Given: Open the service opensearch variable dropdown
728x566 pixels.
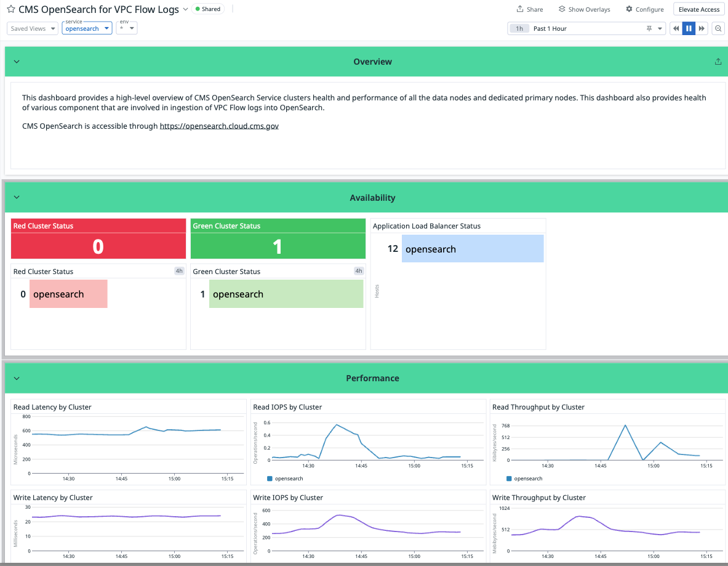Looking at the screenshot, I should (x=87, y=28).
